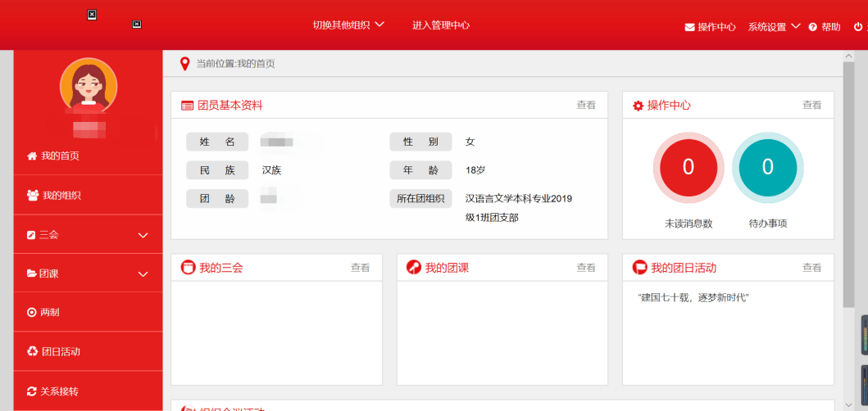Image resolution: width=868 pixels, height=411 pixels.
Task: Expand the 团课 sidebar chevron
Action: pos(143,273)
